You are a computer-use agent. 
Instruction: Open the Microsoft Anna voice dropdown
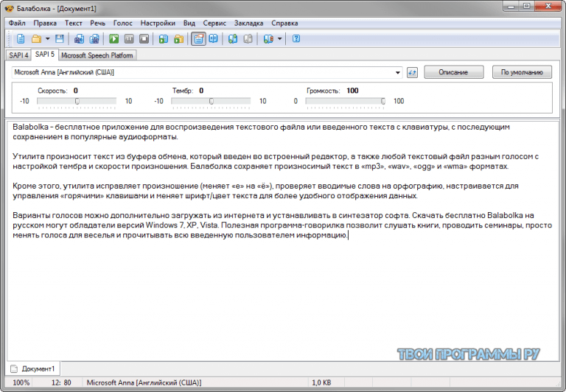pyautogui.click(x=207, y=72)
